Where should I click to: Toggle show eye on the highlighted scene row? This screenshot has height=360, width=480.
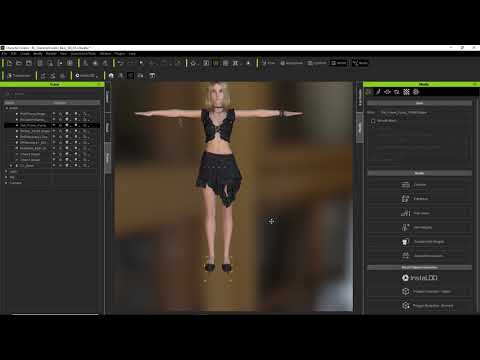pyautogui.click(x=54, y=125)
